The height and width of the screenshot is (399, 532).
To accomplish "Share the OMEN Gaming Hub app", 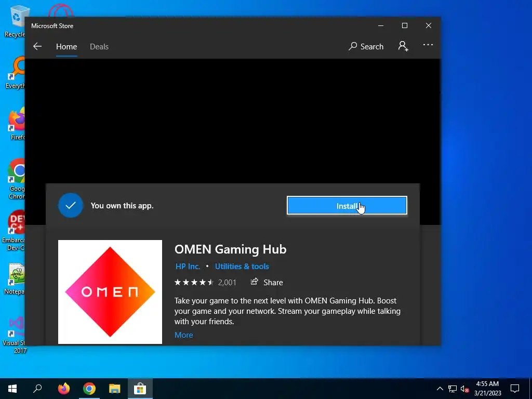I will pyautogui.click(x=267, y=282).
